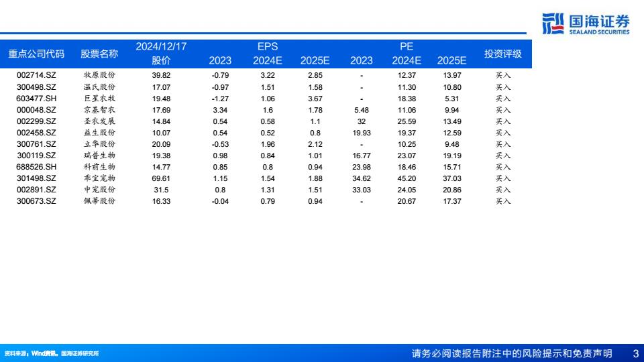This screenshot has width=644, height=362.
Task: Click stock name 牧原股份
Action: pos(99,75)
